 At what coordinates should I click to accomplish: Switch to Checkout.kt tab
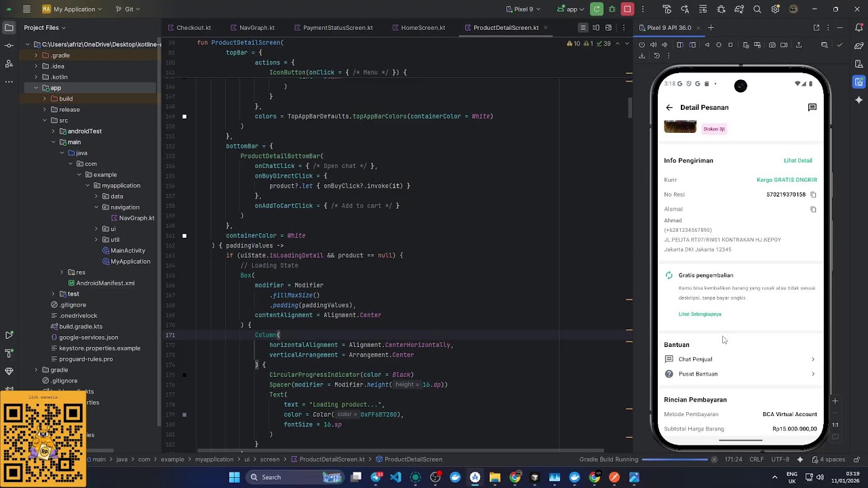coord(189,28)
